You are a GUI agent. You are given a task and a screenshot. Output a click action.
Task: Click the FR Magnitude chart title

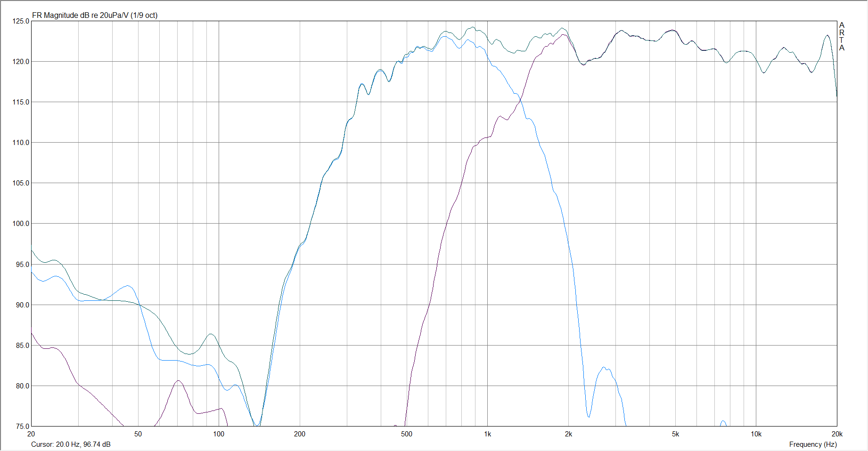pyautogui.click(x=95, y=15)
